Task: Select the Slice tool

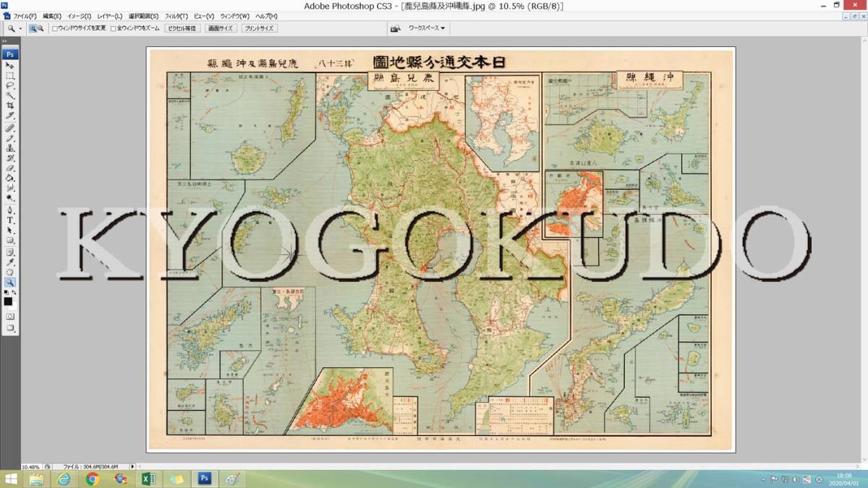Action: coord(10,116)
